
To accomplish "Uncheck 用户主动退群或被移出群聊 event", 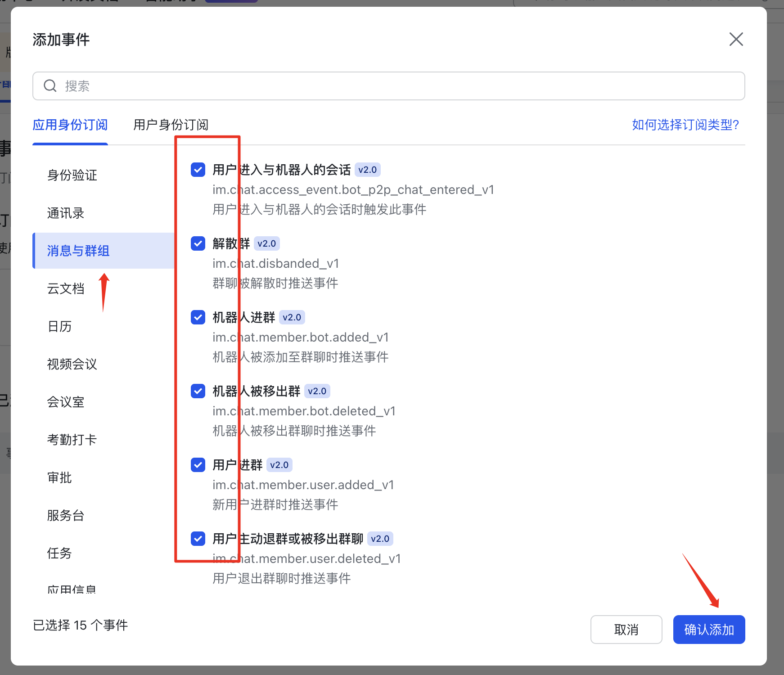I will (x=198, y=539).
